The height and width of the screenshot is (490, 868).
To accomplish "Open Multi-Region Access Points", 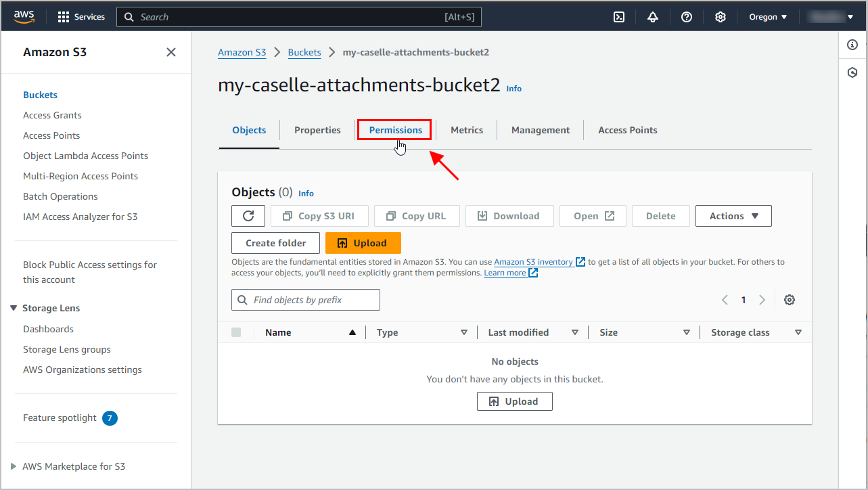I will (81, 176).
